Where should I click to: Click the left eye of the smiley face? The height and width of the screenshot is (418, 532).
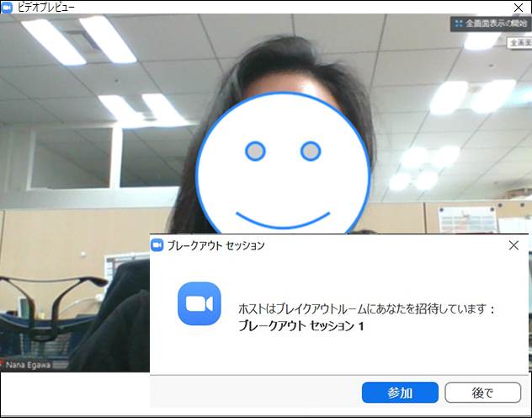tap(255, 151)
